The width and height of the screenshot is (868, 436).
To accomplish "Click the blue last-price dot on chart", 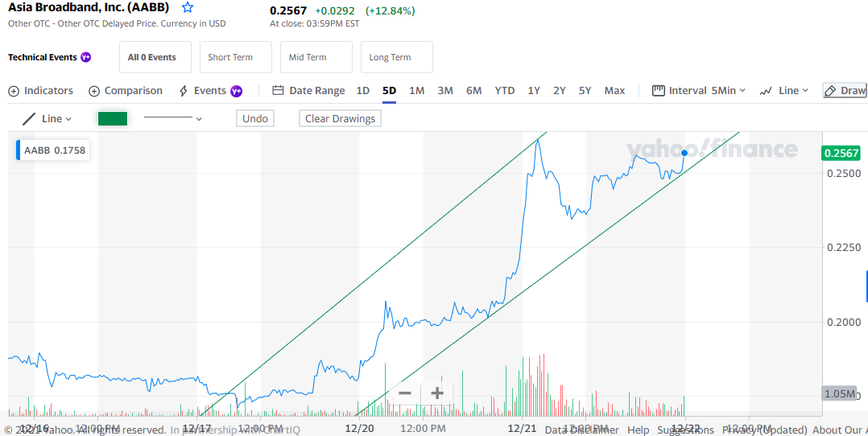I will coord(684,153).
